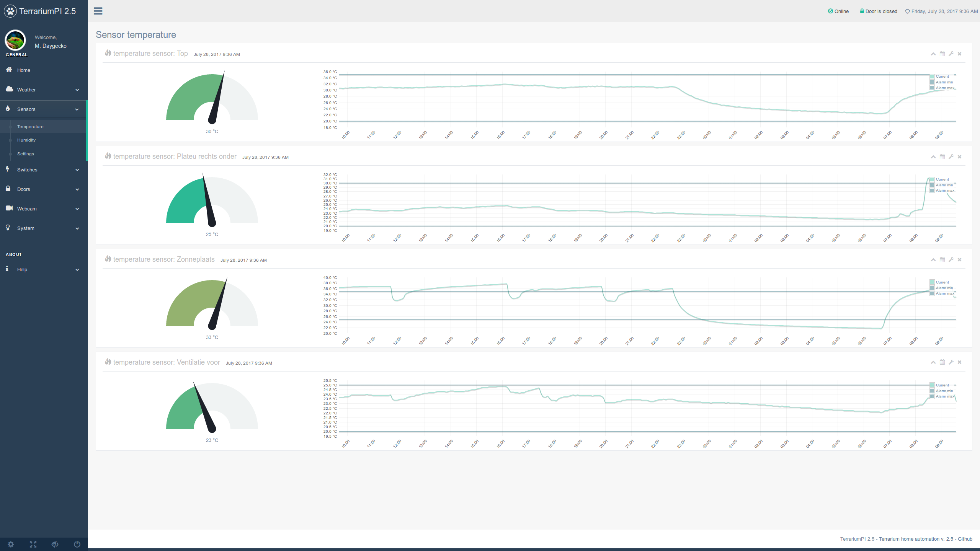
Task: Click the gecko profile avatar
Action: [15, 41]
